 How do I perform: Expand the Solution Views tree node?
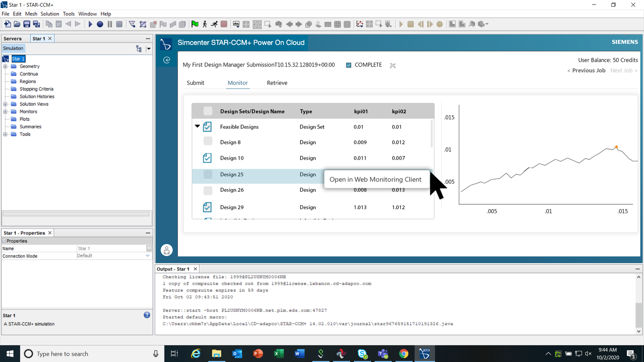click(x=5, y=104)
